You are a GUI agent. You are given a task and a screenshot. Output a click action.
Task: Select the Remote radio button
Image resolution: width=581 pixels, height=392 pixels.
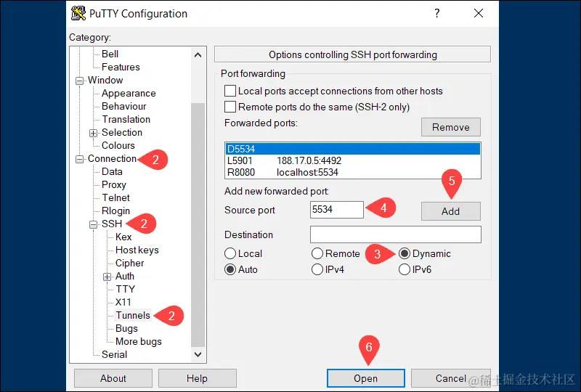pos(317,254)
